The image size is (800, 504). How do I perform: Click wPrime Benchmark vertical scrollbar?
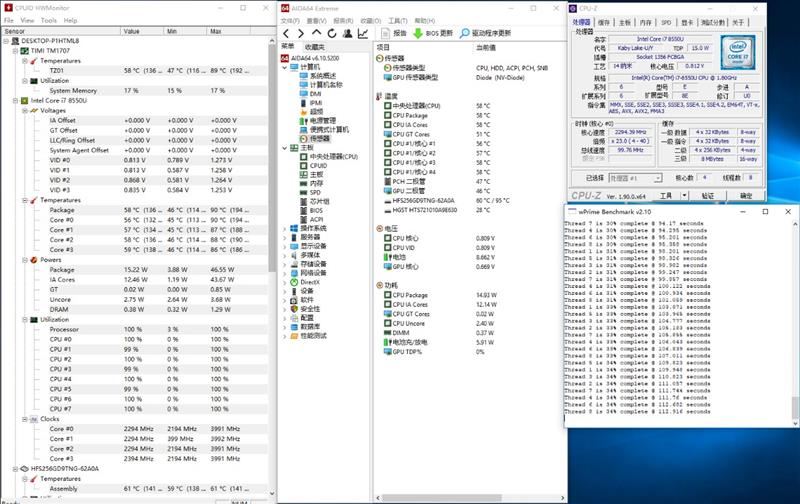point(795,321)
